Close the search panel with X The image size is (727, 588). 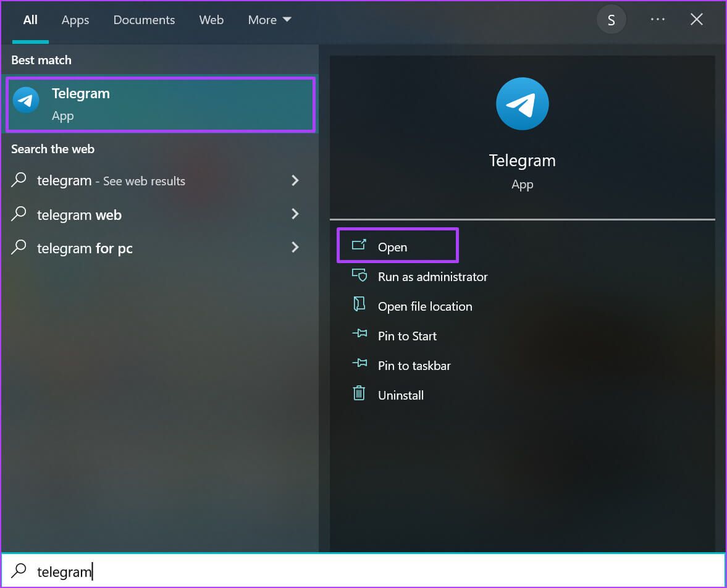point(696,20)
